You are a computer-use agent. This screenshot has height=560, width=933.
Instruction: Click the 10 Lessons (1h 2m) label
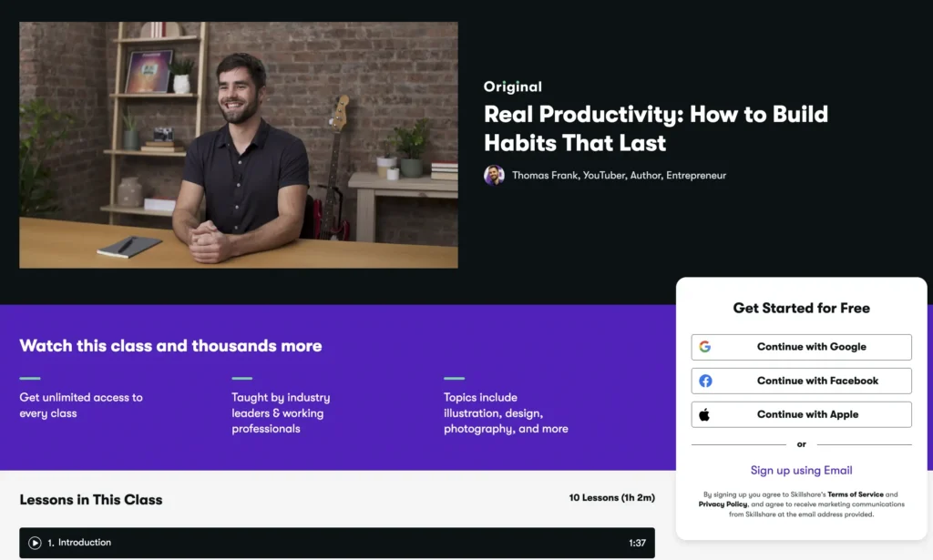click(x=611, y=498)
